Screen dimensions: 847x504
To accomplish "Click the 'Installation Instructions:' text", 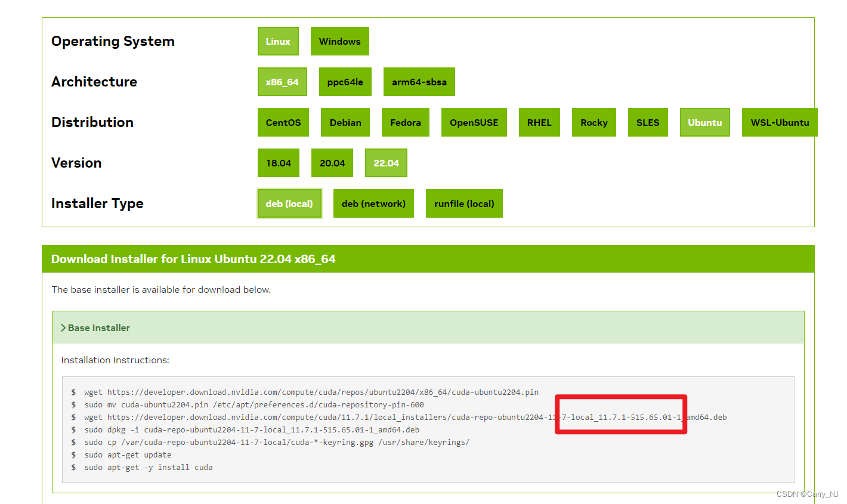I will coord(115,360).
